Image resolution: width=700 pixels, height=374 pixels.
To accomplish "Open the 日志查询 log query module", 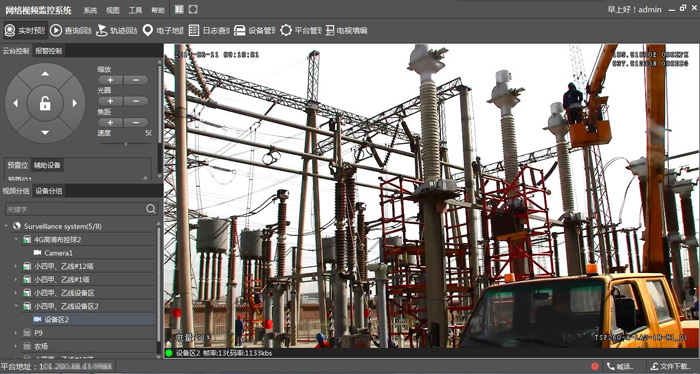I will tap(209, 30).
